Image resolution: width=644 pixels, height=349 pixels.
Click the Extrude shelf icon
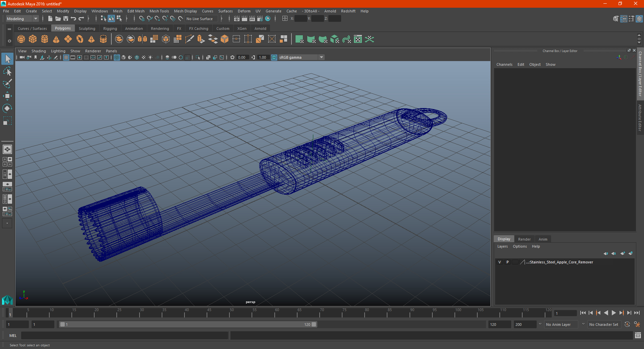click(x=201, y=39)
